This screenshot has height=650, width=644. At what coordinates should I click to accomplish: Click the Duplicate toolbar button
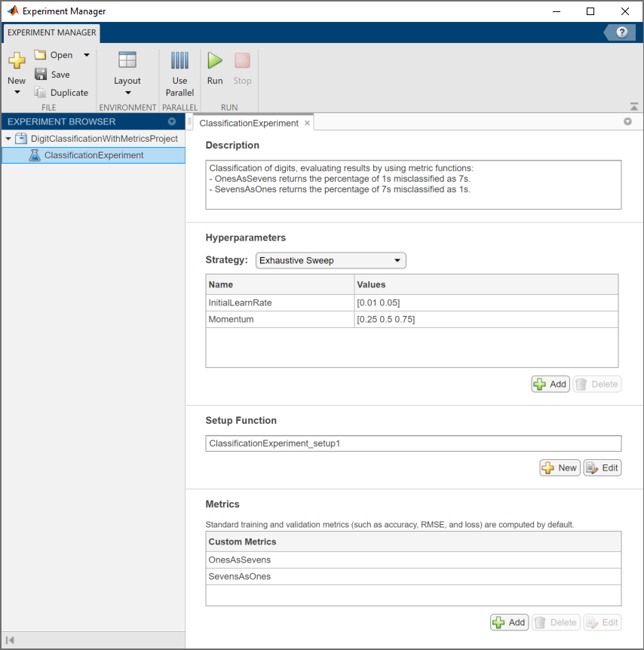(x=61, y=93)
